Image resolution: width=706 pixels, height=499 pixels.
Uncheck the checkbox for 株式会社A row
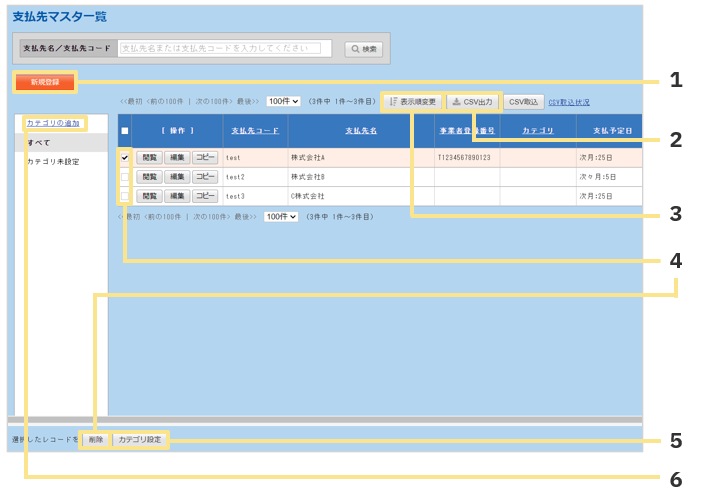click(125, 157)
